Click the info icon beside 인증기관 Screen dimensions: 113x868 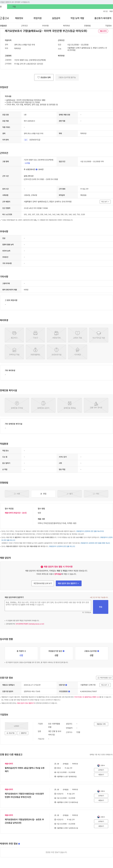pos(66,685)
